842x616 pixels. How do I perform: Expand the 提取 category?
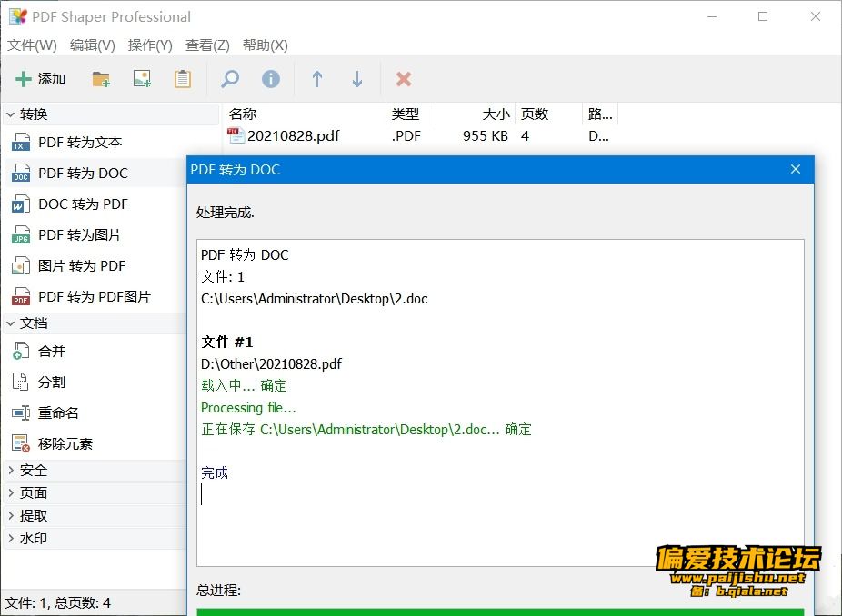click(x=10, y=516)
